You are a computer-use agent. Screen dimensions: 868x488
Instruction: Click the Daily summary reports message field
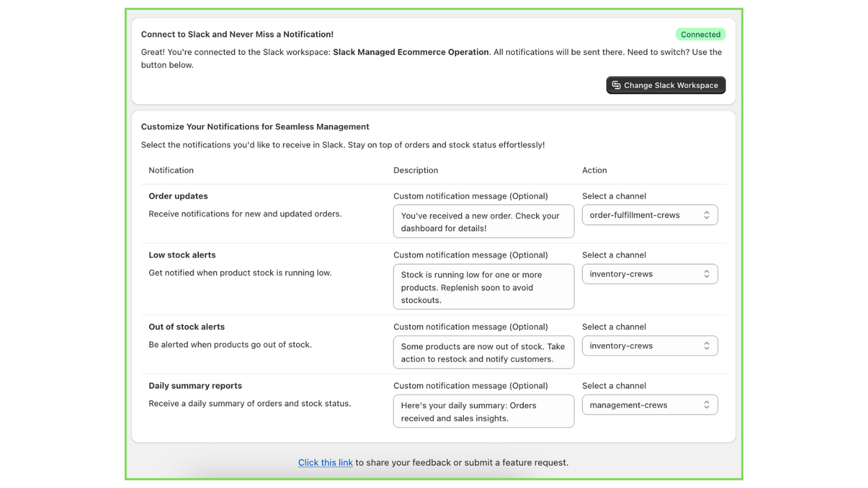(483, 411)
